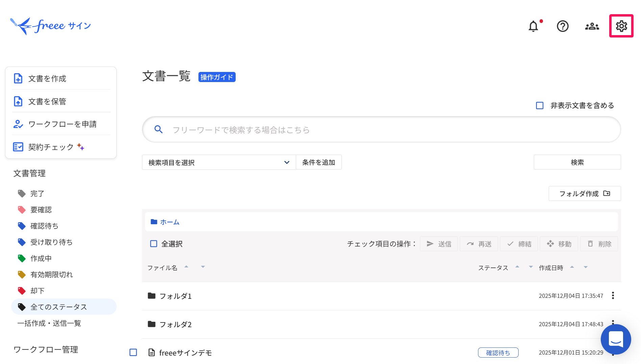Viewport: 641px width, 364px height.
Task: Sort 作成日時 descending arrow
Action: click(586, 267)
